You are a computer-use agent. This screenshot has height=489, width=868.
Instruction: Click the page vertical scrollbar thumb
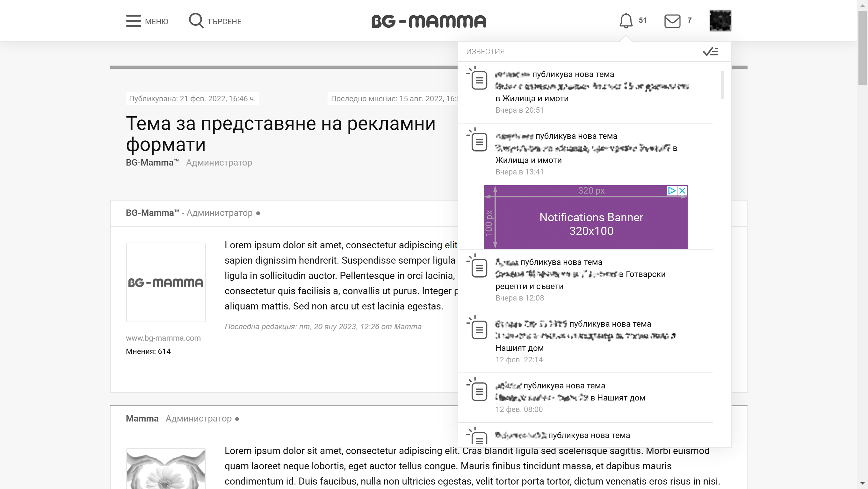tap(862, 47)
